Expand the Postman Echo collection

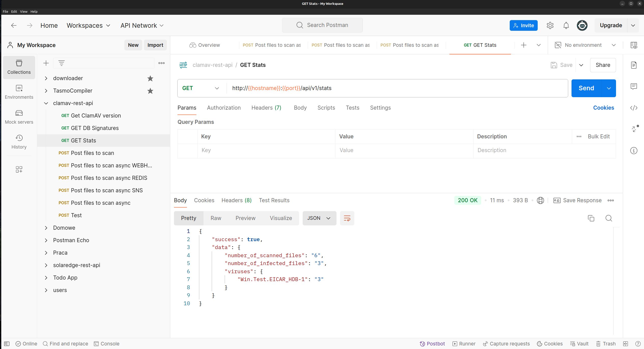click(46, 240)
